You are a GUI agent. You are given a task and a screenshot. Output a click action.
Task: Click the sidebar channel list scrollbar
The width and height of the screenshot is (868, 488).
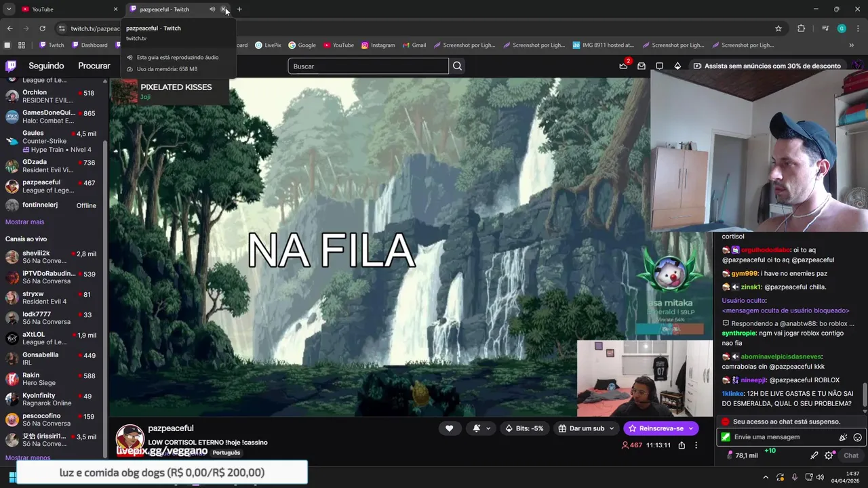click(105, 298)
